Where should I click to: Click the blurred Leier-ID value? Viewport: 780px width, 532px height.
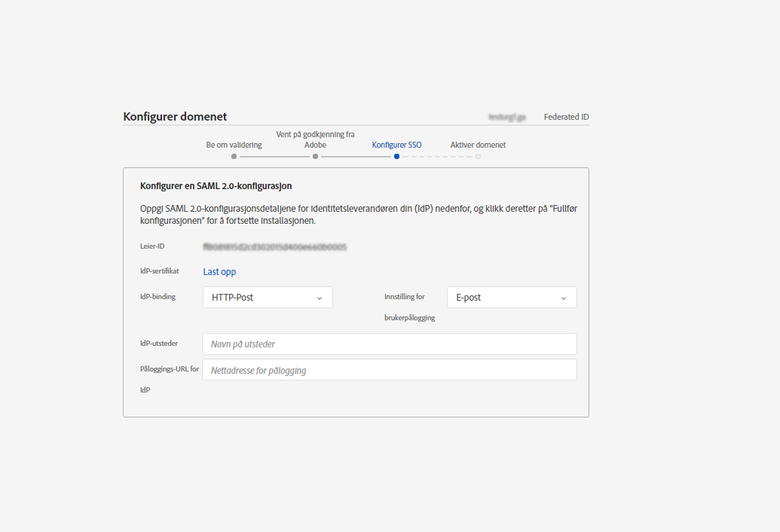pos(274,246)
